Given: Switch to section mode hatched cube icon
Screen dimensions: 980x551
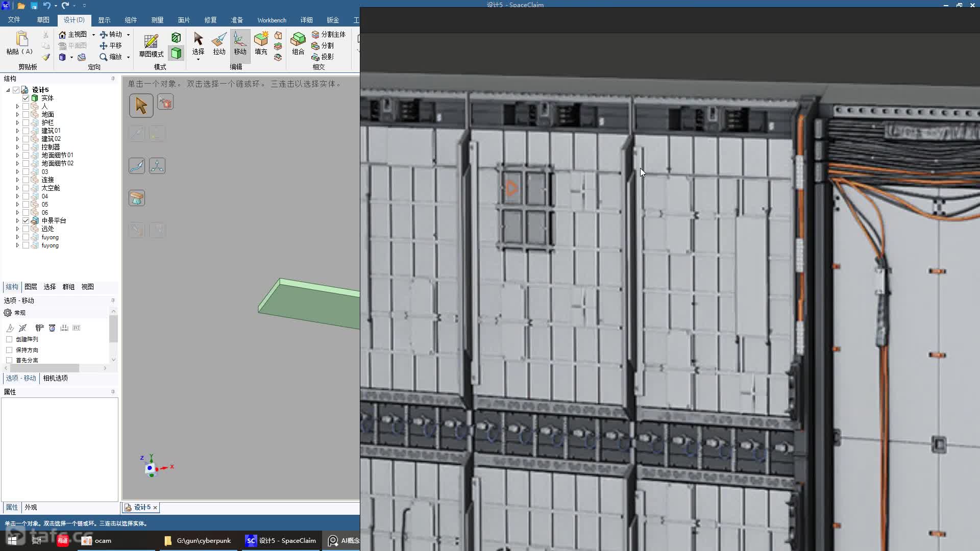Looking at the screenshot, I should [x=176, y=38].
